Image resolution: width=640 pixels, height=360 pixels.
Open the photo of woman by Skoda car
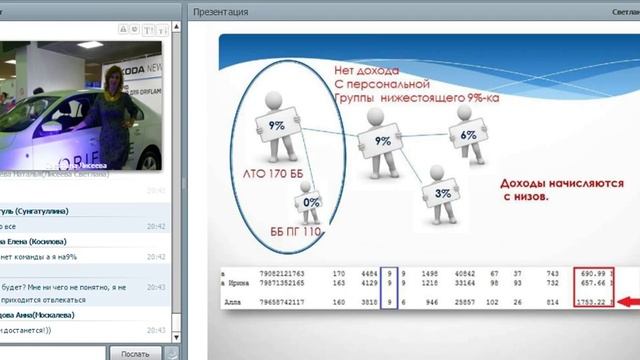[x=81, y=105]
